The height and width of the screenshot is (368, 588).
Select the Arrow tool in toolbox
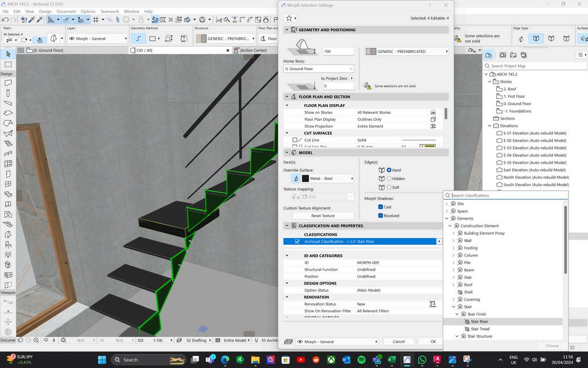(x=8, y=55)
